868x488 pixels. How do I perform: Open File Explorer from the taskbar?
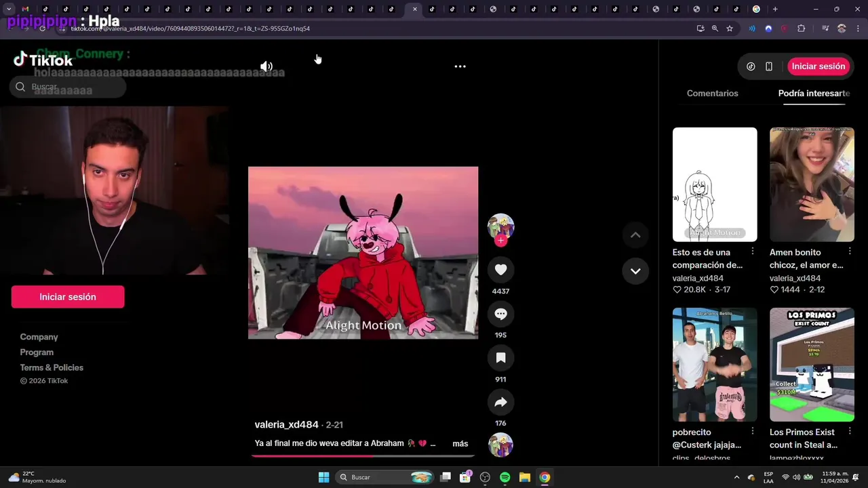point(525,477)
